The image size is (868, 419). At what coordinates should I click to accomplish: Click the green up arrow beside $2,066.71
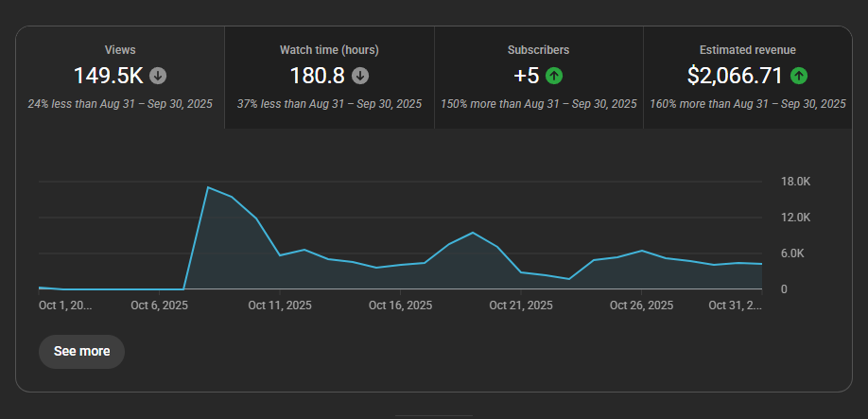click(x=799, y=76)
